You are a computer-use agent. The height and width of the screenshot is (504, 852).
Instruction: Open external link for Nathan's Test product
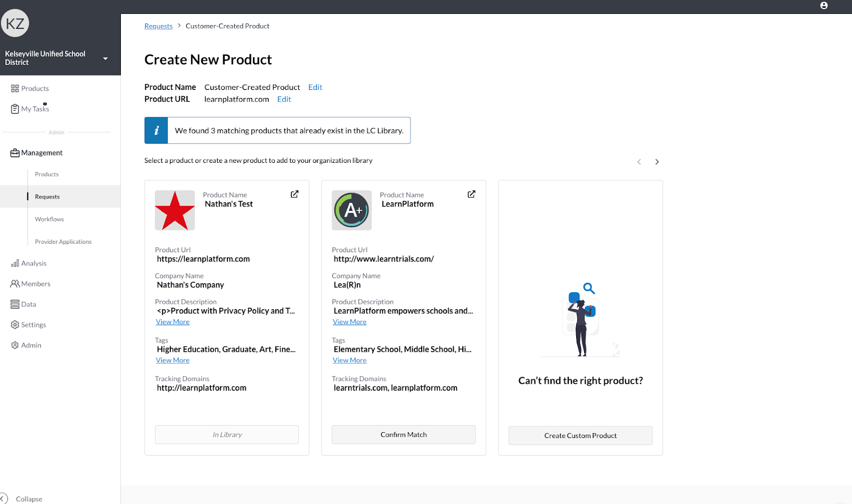(294, 194)
